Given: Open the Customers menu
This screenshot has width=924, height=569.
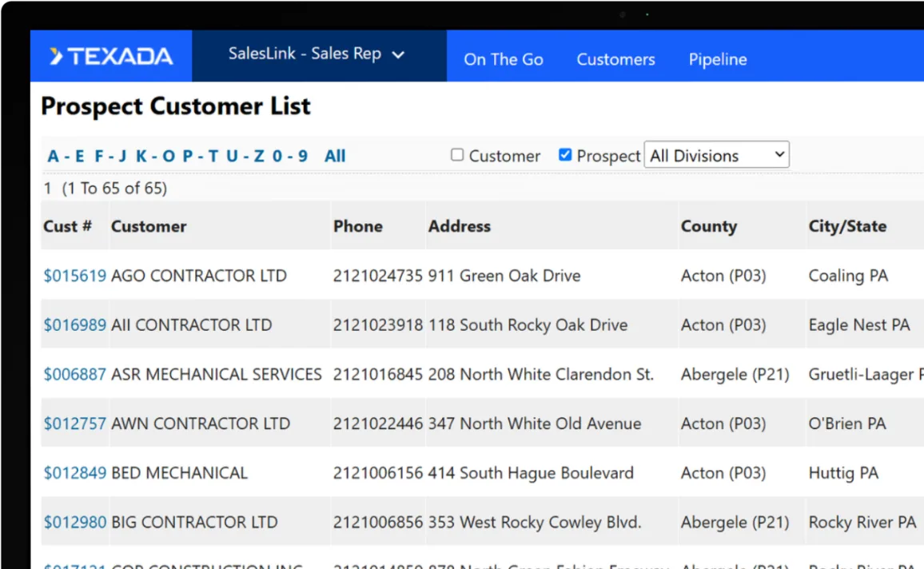Looking at the screenshot, I should [x=615, y=59].
